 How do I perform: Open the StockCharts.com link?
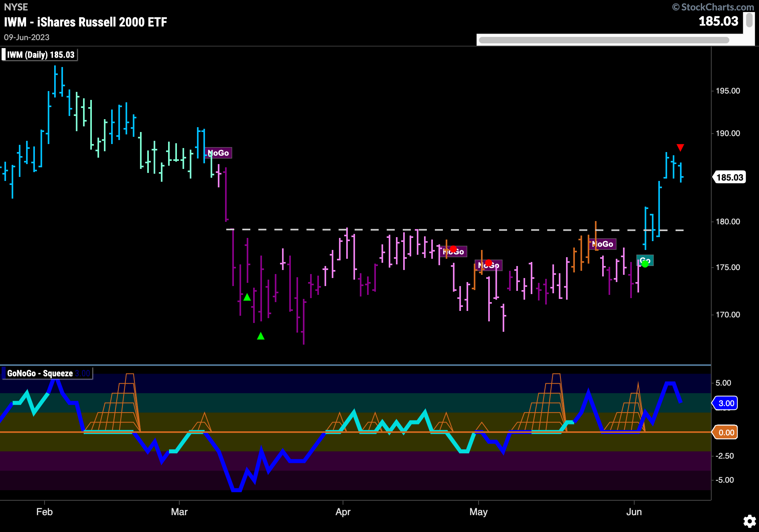(713, 7)
